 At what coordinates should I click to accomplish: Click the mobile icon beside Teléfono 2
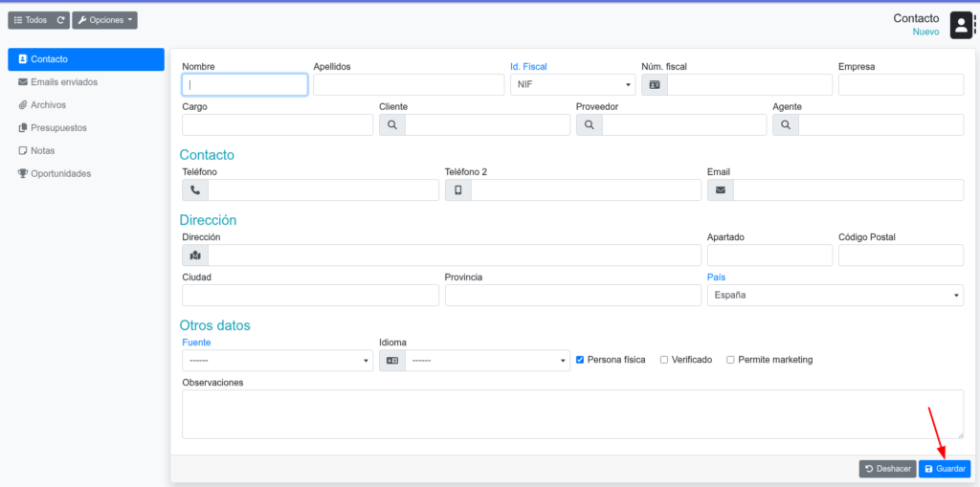pyautogui.click(x=457, y=189)
